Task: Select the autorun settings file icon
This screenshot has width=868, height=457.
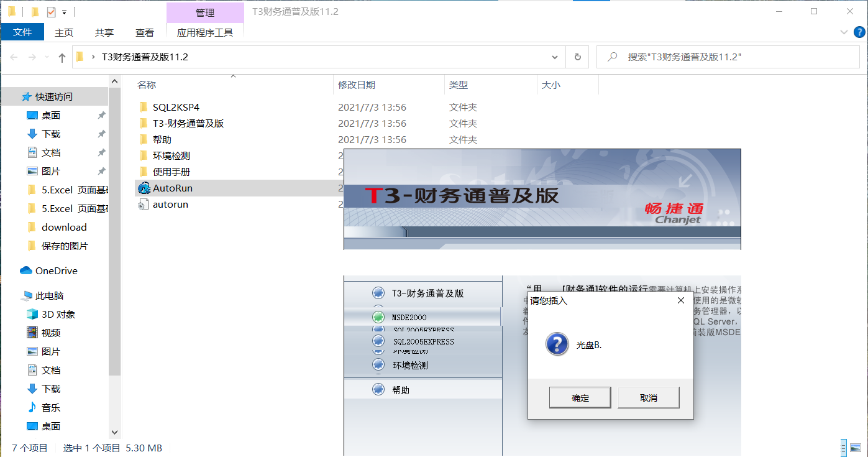Action: coord(144,204)
